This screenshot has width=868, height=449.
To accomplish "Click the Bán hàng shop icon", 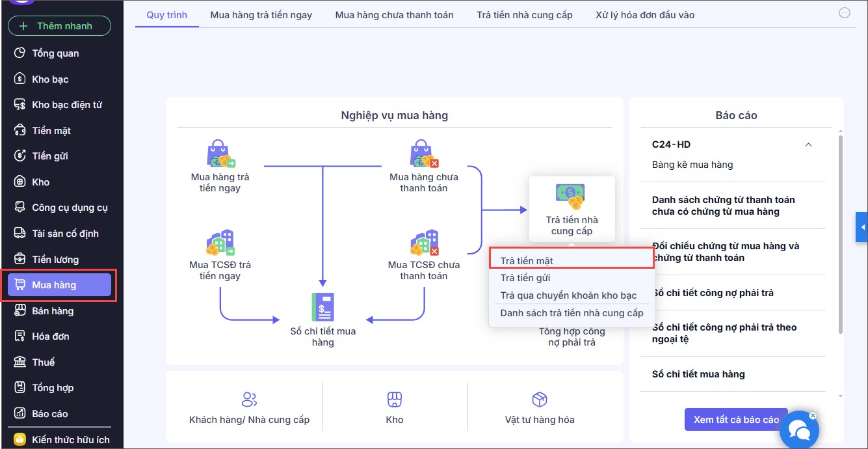I will pyautogui.click(x=20, y=311).
